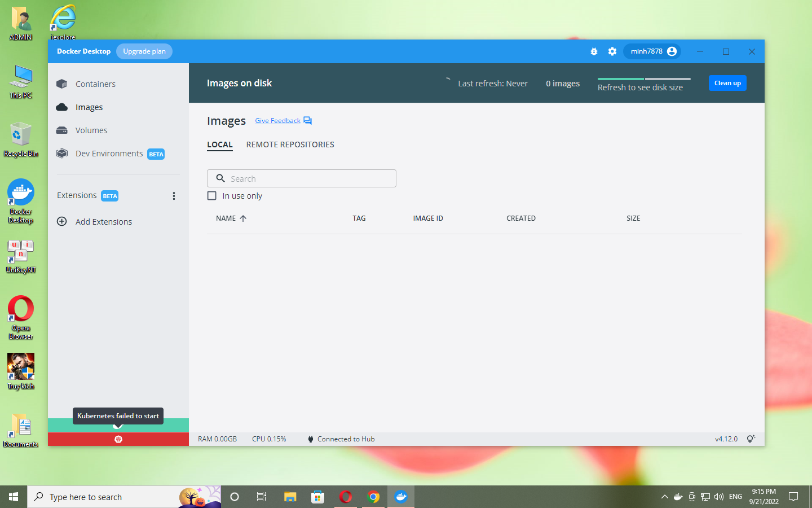Image resolution: width=812 pixels, height=508 pixels.
Task: Click the Upgrade plan button
Action: pyautogui.click(x=144, y=51)
